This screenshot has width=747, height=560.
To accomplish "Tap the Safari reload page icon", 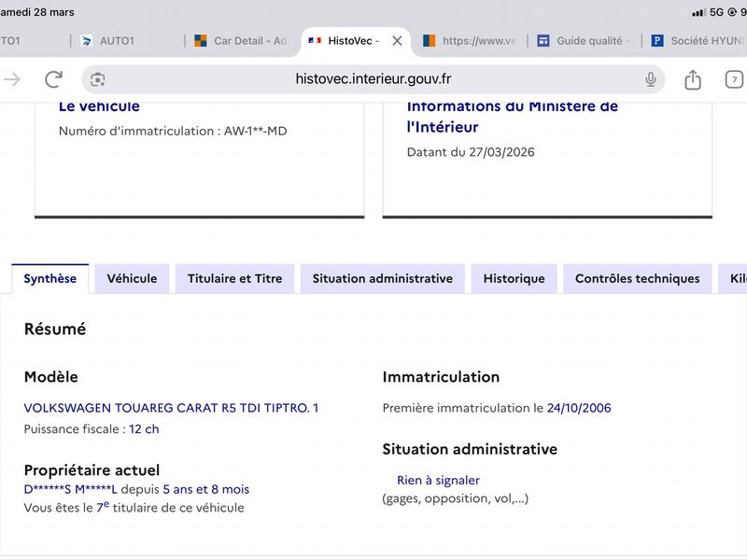I will click(x=54, y=79).
